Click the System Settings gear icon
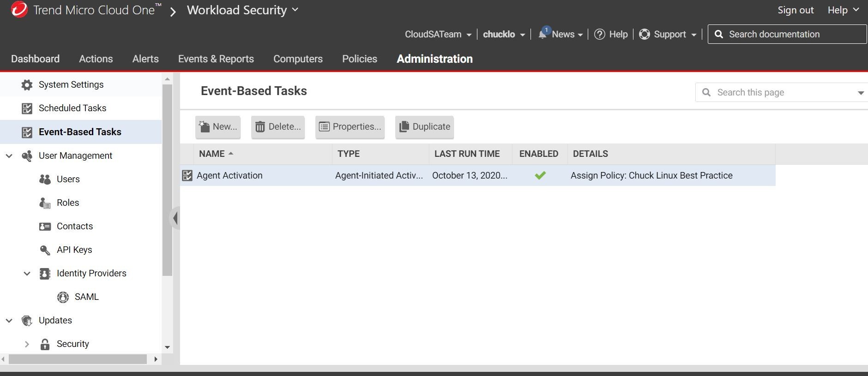 tap(27, 85)
